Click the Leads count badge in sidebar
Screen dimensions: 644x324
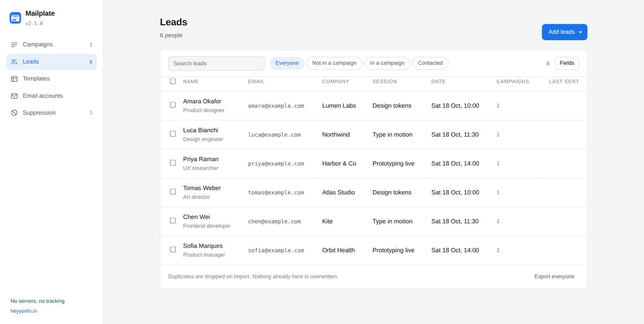pos(91,62)
